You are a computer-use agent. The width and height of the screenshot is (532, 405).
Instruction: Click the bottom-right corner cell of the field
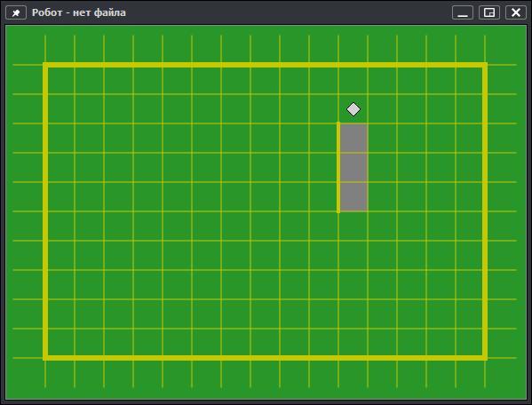pyautogui.click(x=470, y=343)
